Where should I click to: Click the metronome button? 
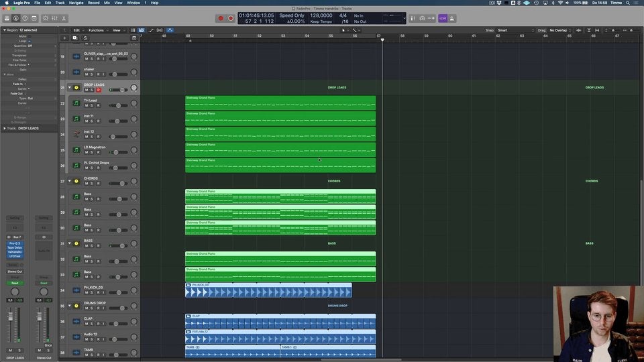pos(453,18)
